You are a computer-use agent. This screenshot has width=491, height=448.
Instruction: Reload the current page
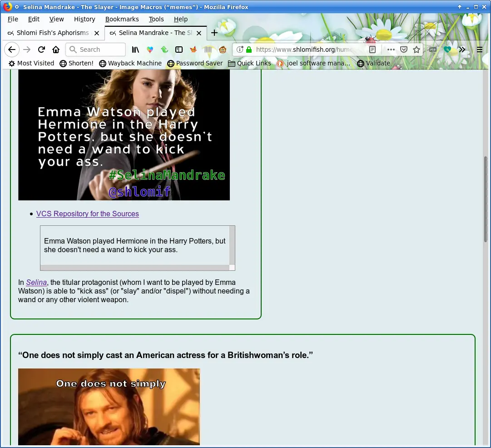41,50
